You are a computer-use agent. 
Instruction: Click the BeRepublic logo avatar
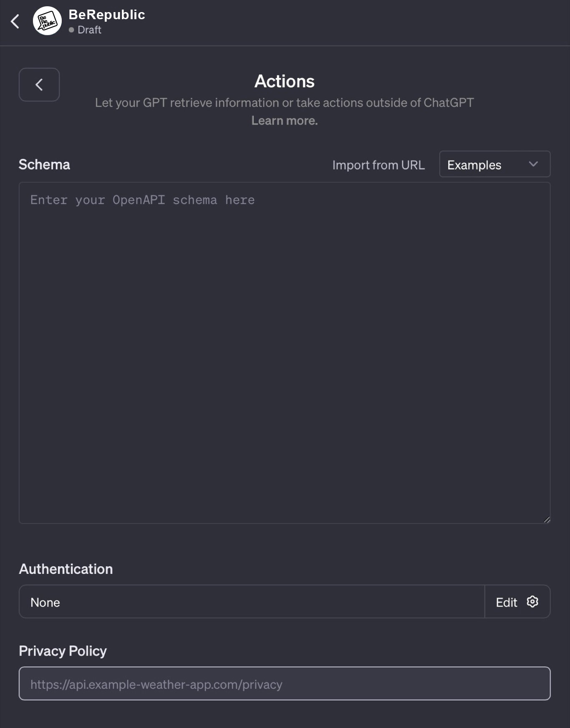point(47,21)
